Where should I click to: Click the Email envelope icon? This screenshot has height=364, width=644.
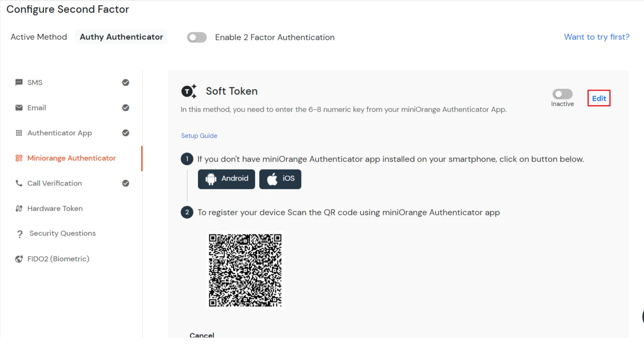18,107
